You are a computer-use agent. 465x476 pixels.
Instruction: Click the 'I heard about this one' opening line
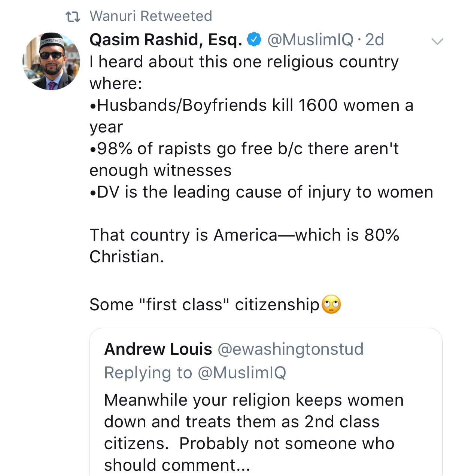click(244, 62)
